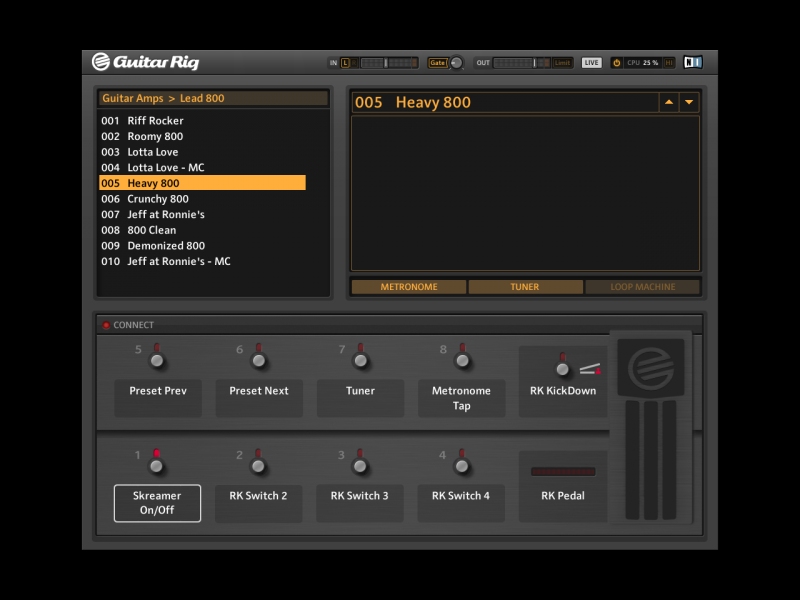Click the Native Instruments NI logo
The image size is (800, 600).
tap(692, 62)
